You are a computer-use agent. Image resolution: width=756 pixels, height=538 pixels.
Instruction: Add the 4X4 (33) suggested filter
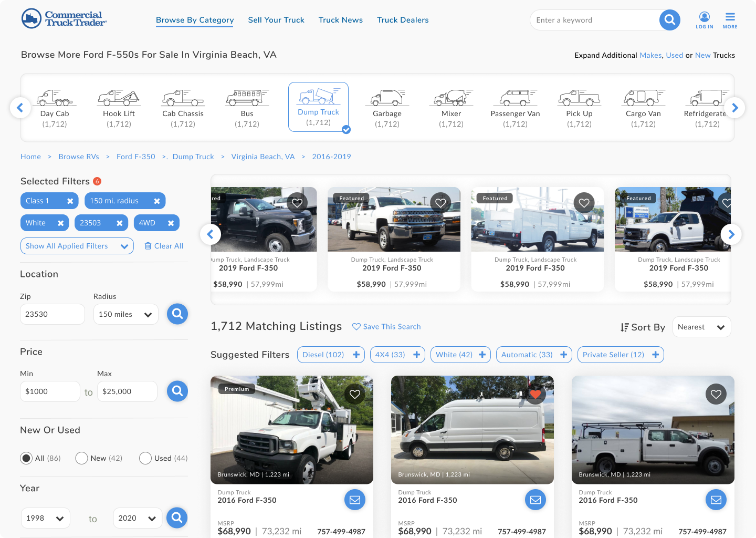[x=397, y=355]
